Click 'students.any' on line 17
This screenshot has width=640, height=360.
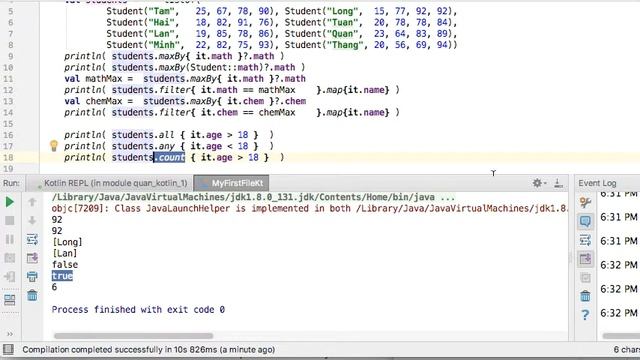143,146
